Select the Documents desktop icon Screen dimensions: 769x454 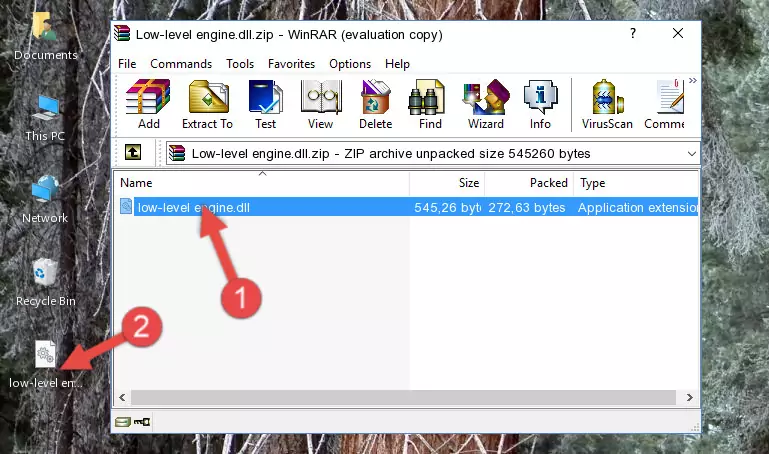click(x=45, y=37)
